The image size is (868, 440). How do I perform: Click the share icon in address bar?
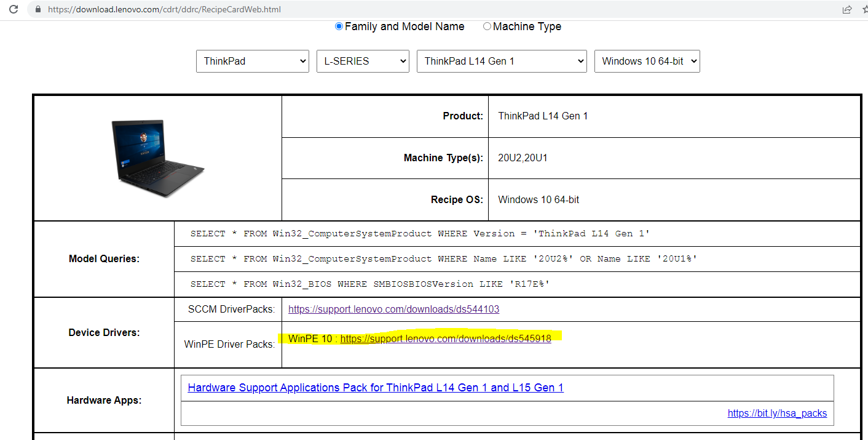click(x=847, y=9)
